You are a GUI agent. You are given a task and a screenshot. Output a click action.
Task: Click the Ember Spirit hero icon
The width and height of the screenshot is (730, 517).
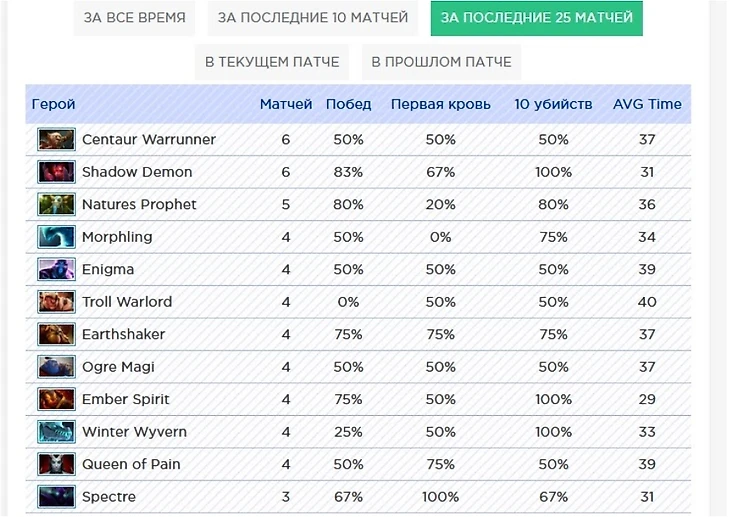56,400
